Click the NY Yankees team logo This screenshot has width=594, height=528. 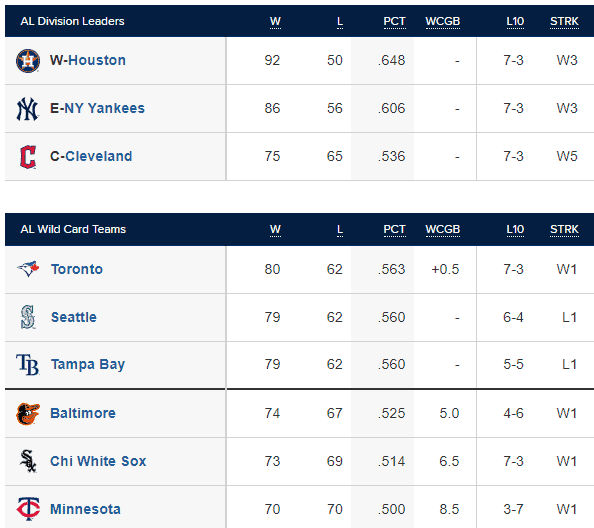[x=28, y=109]
